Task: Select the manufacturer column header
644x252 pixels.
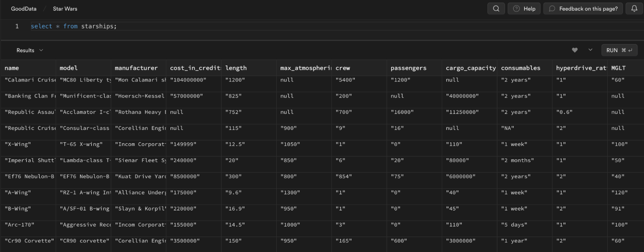Action: (x=139, y=68)
